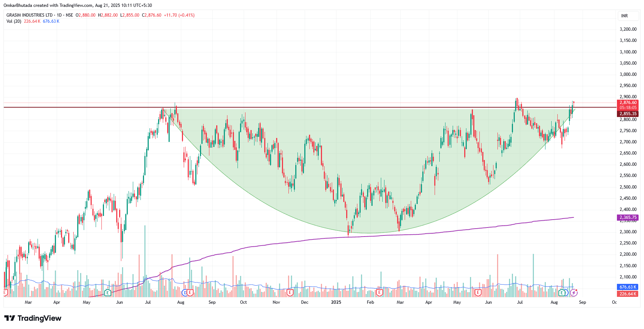Image resolution: width=644 pixels, height=329 pixels.
Task: Click the low value L2,855.00 in the legend
Action: 130,15
